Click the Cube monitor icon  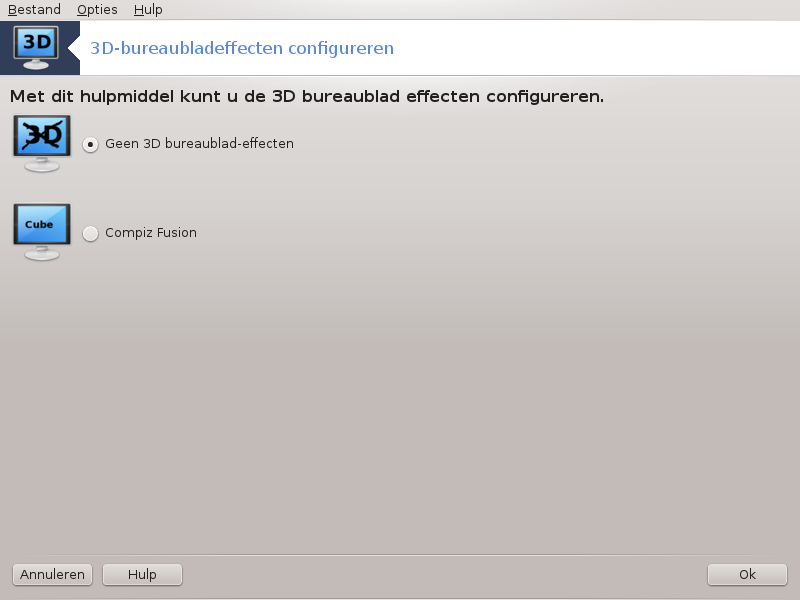[x=42, y=232]
